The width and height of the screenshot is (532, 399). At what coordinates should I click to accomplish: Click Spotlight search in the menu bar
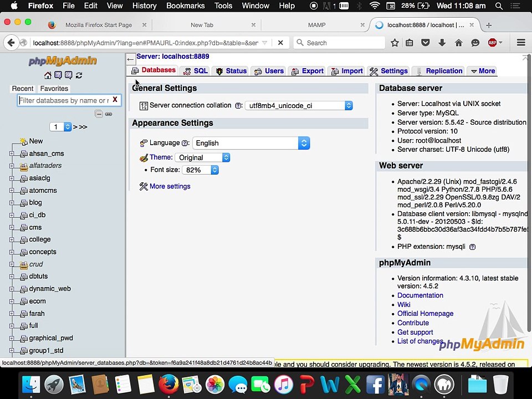tap(499, 6)
